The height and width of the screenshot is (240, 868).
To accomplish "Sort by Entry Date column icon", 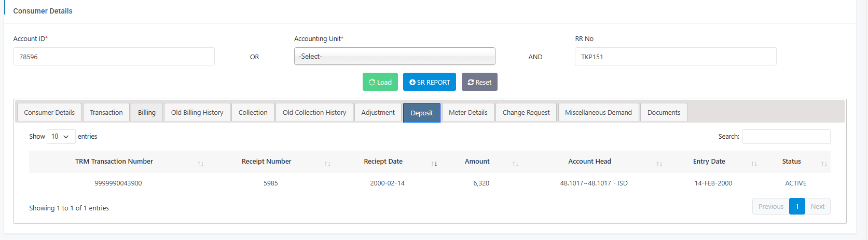I will [754, 164].
